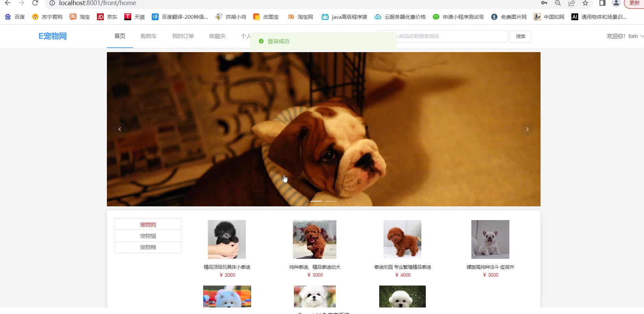Select the 宠物猫 category

tap(148, 236)
